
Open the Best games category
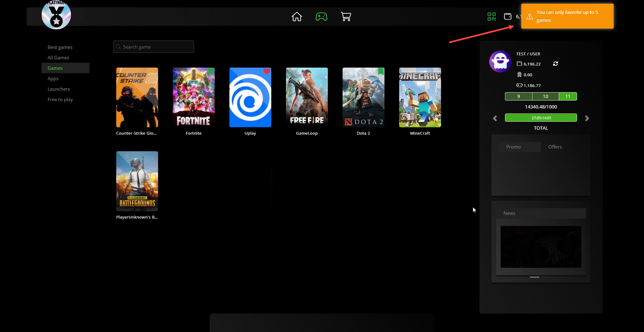point(60,47)
